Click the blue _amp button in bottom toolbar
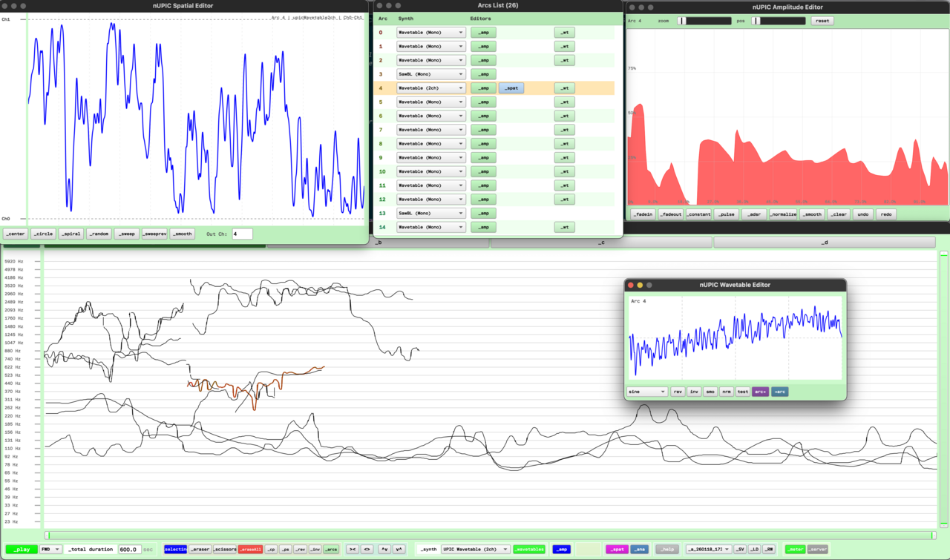This screenshot has width=950, height=560. point(561,550)
